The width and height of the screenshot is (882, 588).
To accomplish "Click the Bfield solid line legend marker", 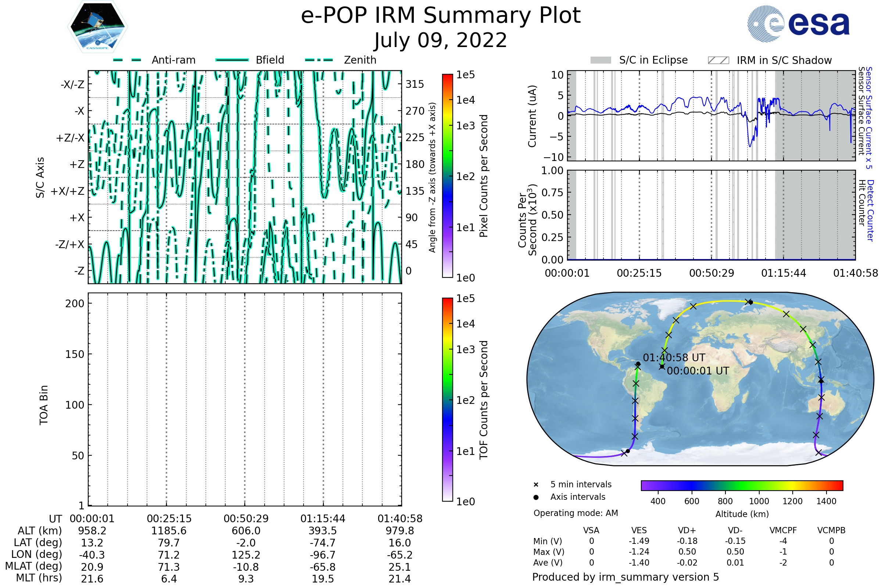I will (232, 60).
